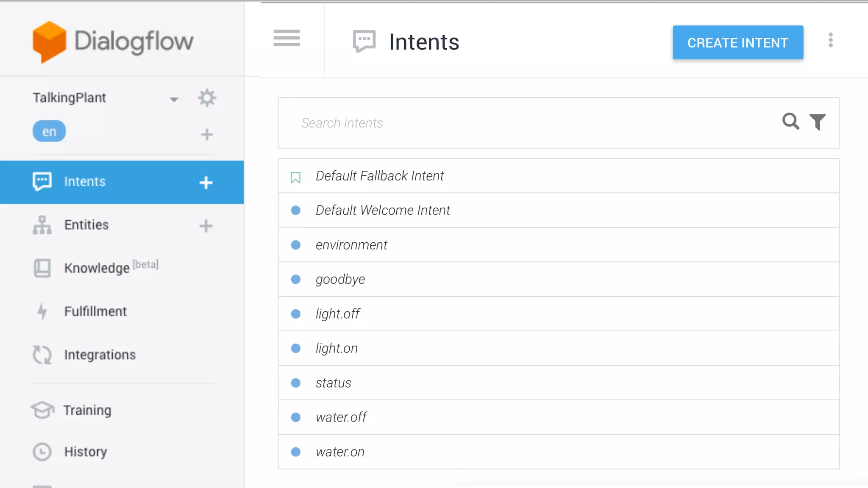Open the light.on intent
The height and width of the screenshot is (488, 868).
337,348
